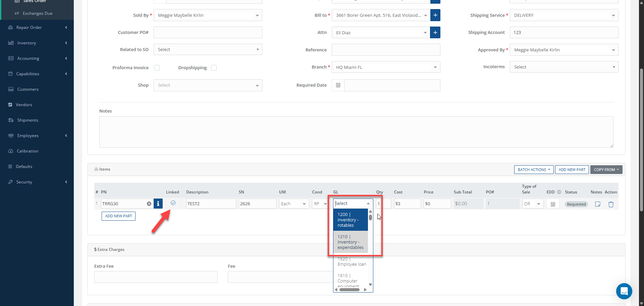Open the Incoterms dropdown

(x=564, y=67)
